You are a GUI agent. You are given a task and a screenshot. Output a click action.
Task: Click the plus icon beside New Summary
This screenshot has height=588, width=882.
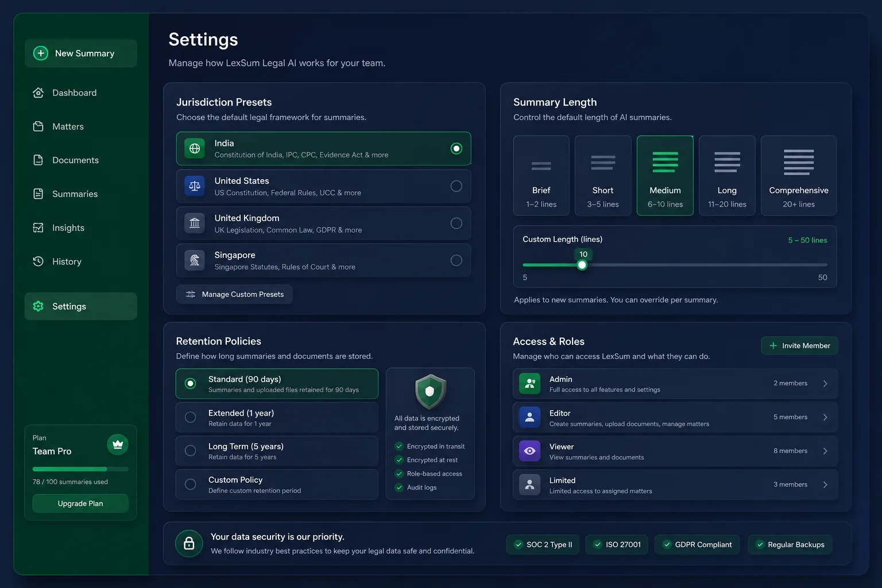pyautogui.click(x=41, y=53)
